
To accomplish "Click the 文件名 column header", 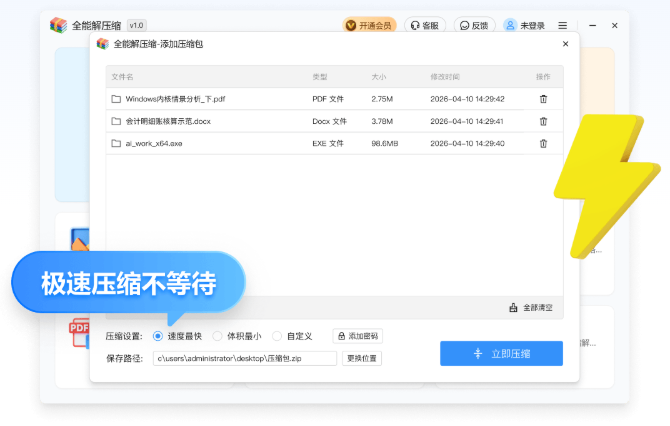I will click(122, 77).
